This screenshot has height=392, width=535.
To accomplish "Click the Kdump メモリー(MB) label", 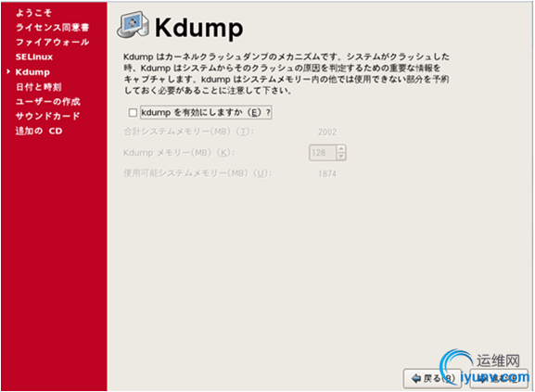I will pyautogui.click(x=179, y=153).
